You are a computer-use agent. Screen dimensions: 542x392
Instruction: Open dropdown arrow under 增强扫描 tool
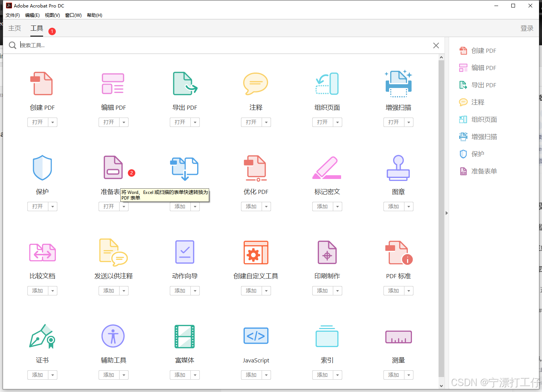tap(409, 122)
